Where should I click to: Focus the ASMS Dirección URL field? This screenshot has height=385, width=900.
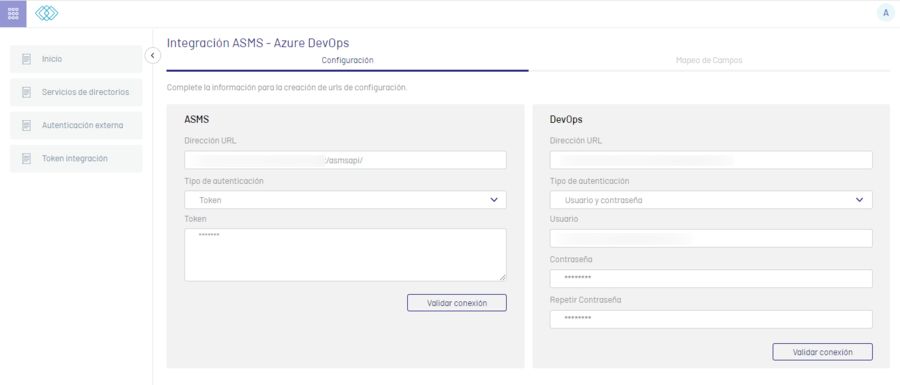coord(346,160)
